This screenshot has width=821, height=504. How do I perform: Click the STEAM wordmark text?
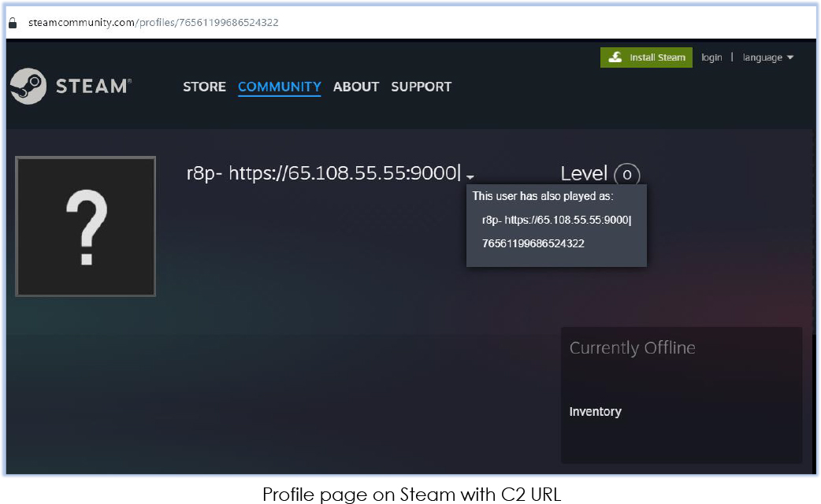pos(93,87)
